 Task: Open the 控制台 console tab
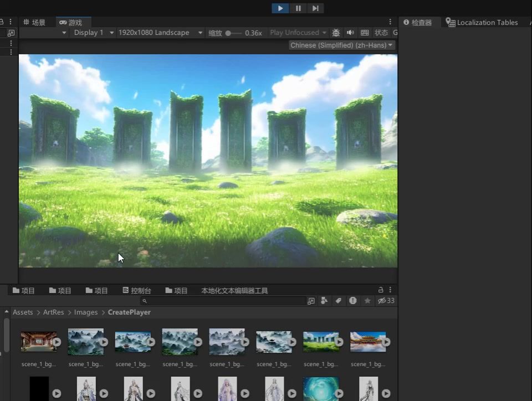pos(137,290)
